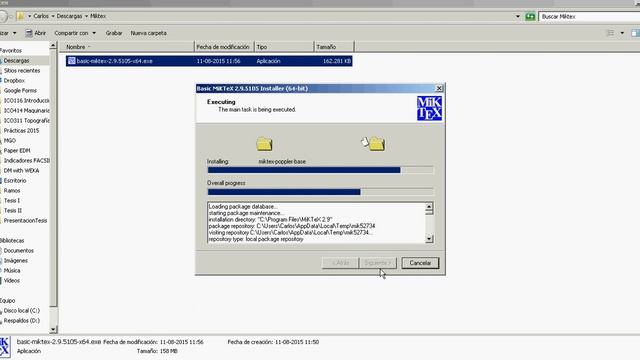Open Ramos folder in sidebar

(x=12, y=191)
